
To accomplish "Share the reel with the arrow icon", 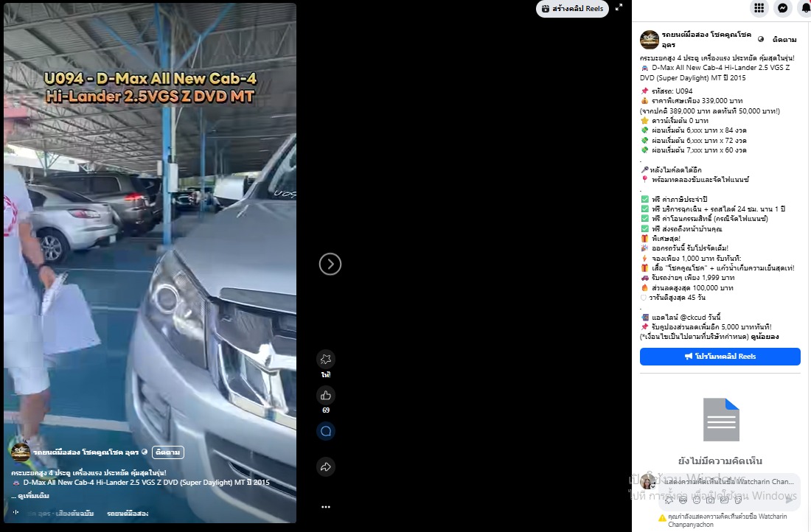I will pyautogui.click(x=325, y=467).
